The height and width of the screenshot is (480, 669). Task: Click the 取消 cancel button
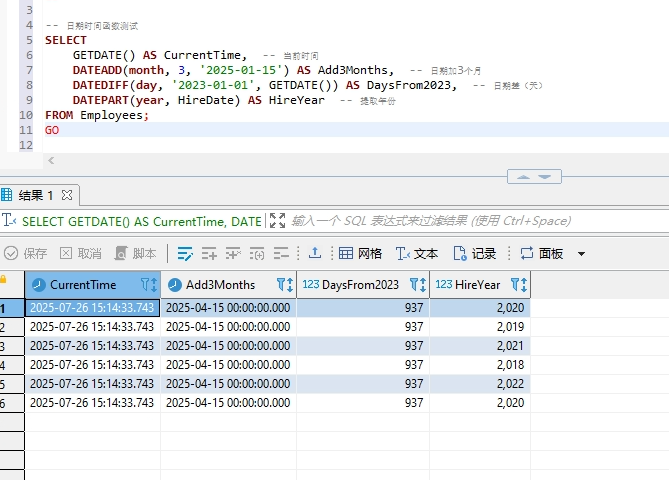(x=81, y=254)
